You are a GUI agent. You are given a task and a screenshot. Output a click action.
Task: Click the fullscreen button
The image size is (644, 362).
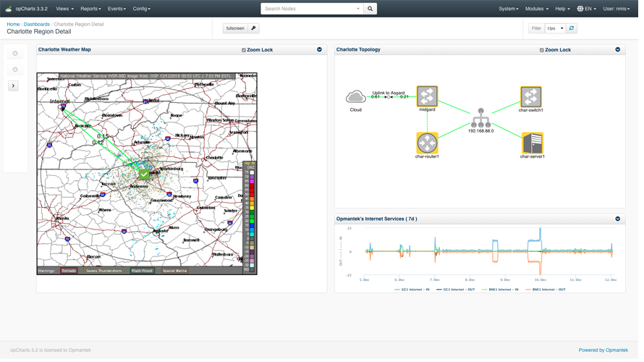click(237, 29)
